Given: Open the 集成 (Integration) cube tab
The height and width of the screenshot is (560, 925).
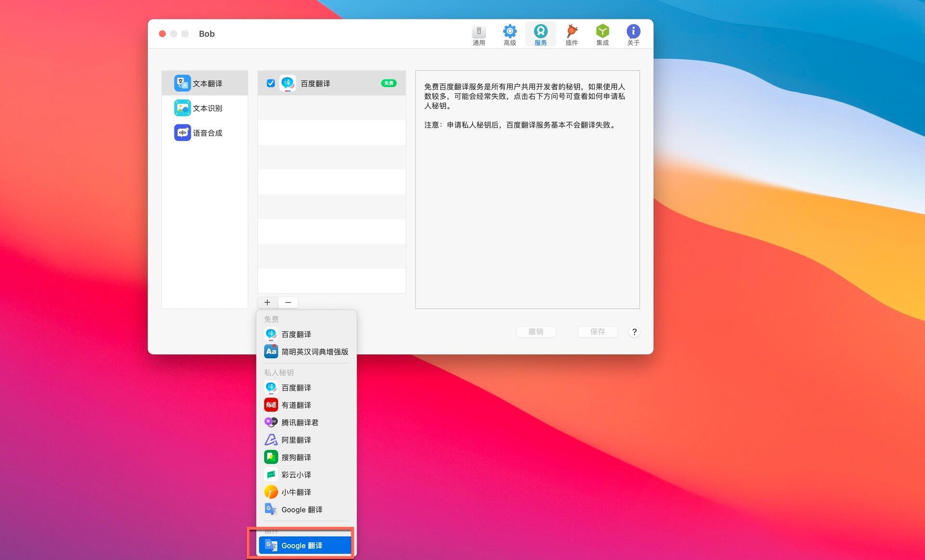Looking at the screenshot, I should click(602, 35).
